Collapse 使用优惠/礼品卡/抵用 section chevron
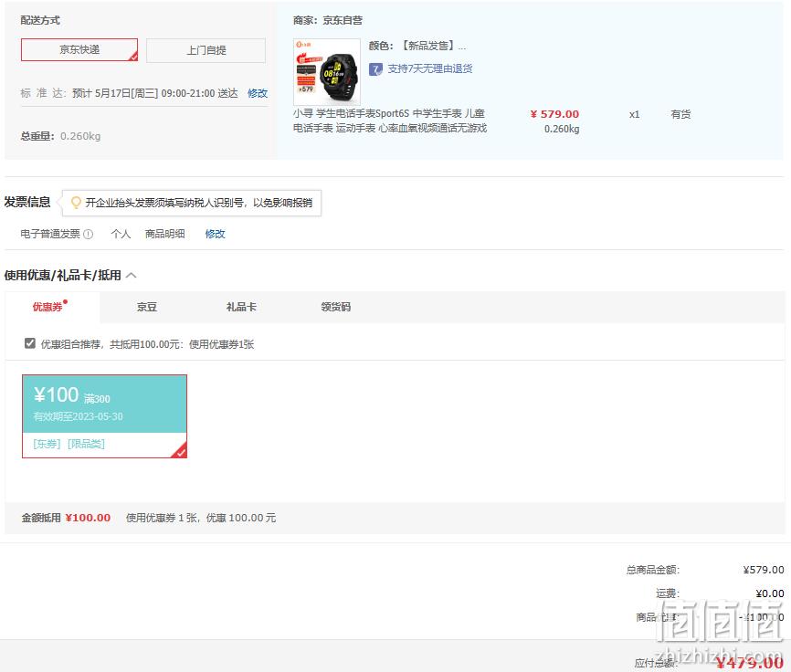Image resolution: width=791 pixels, height=672 pixels. (132, 275)
